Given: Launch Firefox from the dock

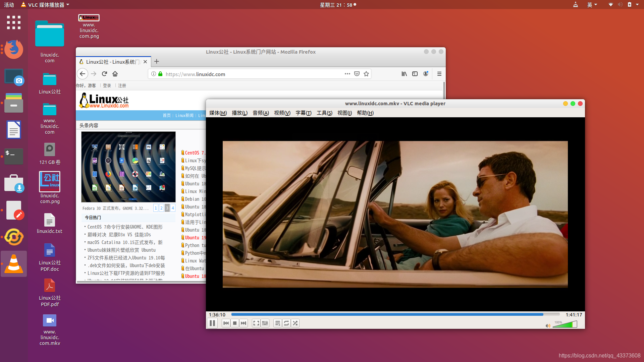Looking at the screenshot, I should 14,49.
